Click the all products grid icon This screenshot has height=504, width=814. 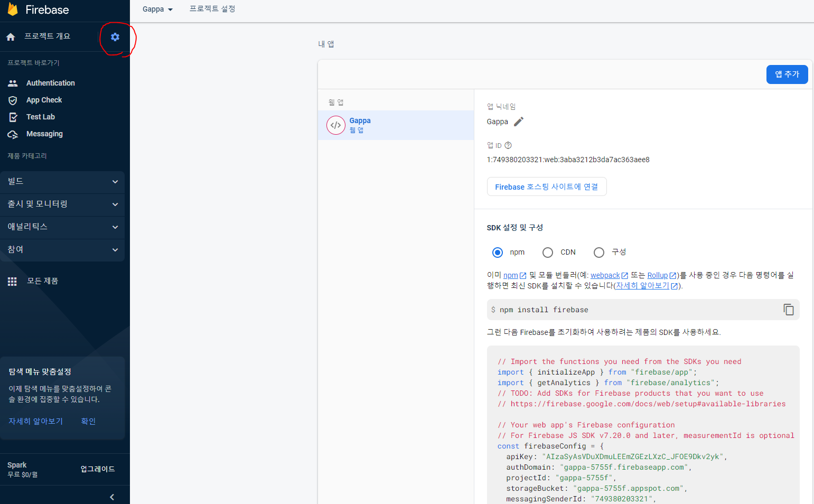pyautogui.click(x=12, y=282)
